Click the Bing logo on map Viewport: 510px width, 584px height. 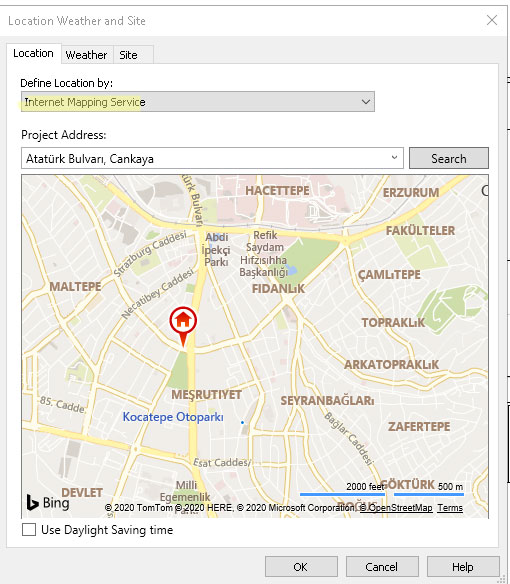(48, 502)
